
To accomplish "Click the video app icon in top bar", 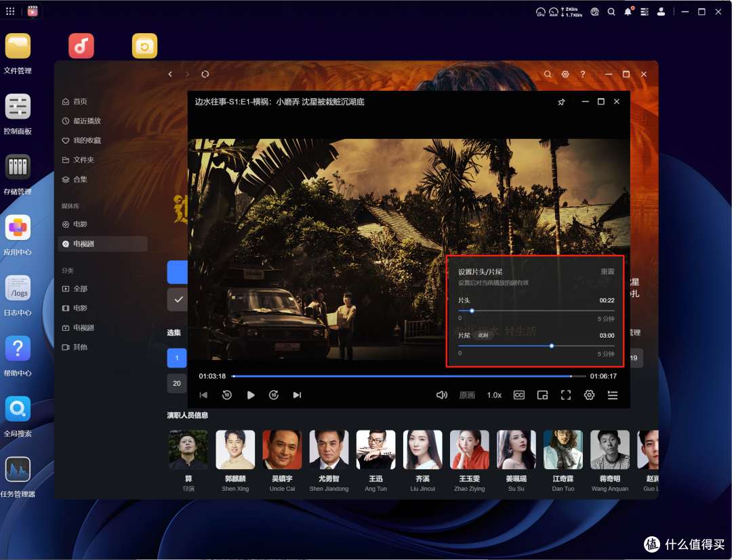I will tap(33, 12).
